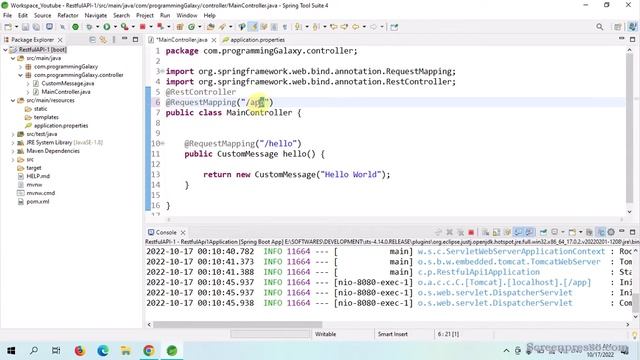Jump to last edit location
This screenshot has height=360, width=640.
334,27
